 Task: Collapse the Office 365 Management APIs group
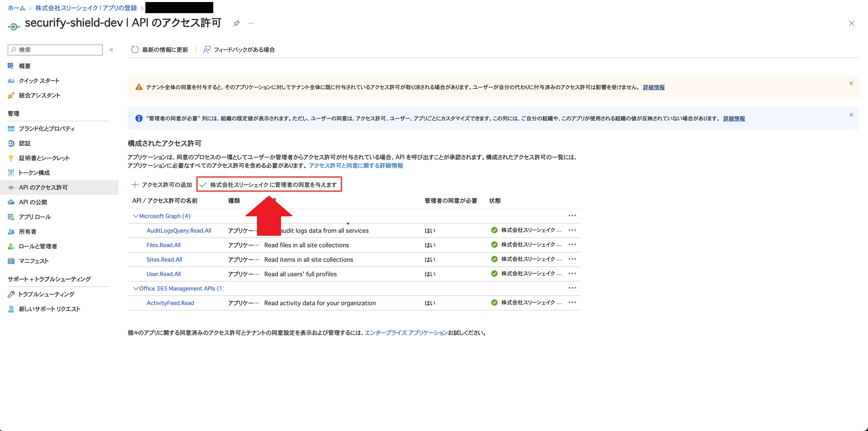point(135,288)
